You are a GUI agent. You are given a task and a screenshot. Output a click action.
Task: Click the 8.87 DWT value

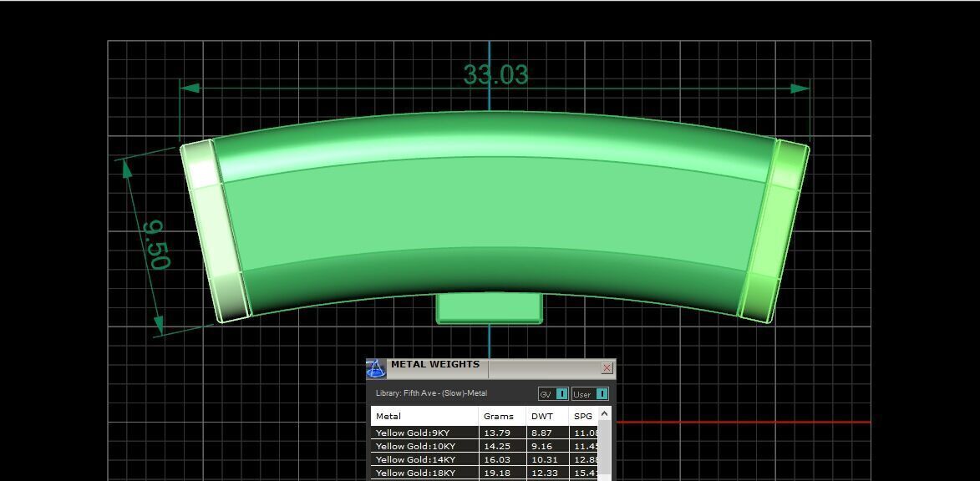point(541,433)
